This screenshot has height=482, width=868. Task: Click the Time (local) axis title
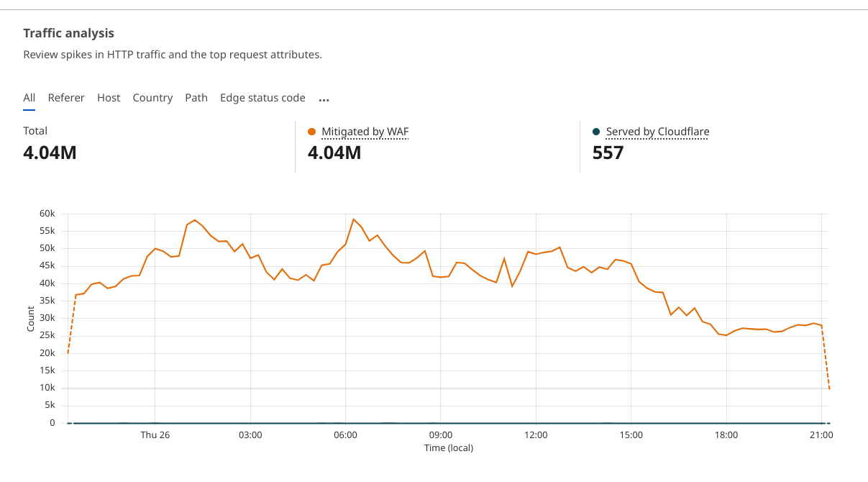point(449,448)
